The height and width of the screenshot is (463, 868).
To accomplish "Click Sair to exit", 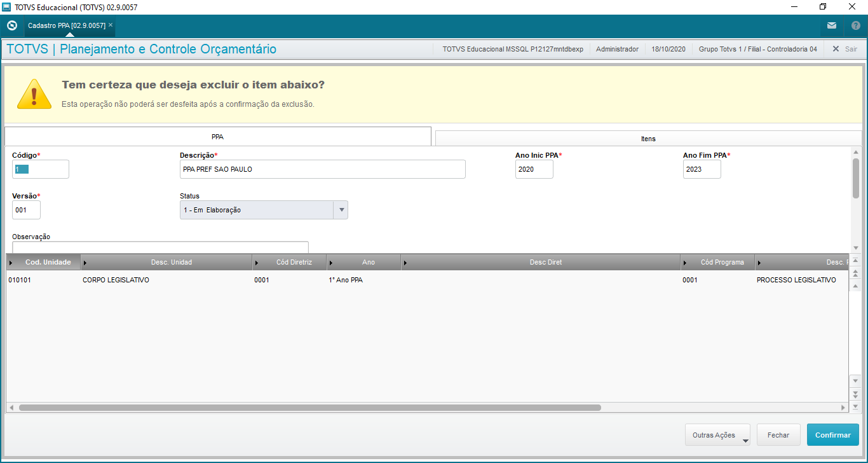I will [x=845, y=49].
